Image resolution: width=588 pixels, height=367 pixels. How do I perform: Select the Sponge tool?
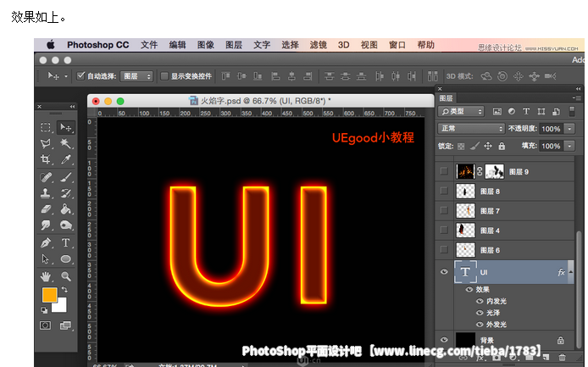(65, 225)
